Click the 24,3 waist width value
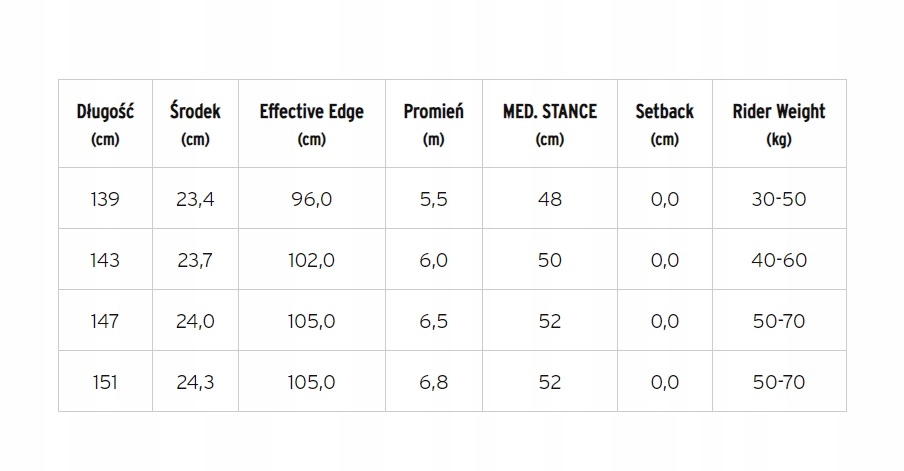Viewport: 904px width, 471px height. click(195, 382)
